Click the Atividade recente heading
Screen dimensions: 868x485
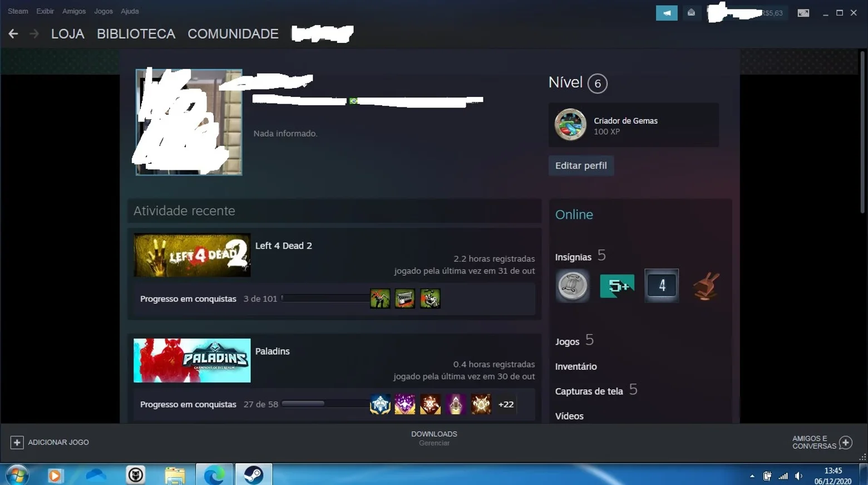click(x=184, y=210)
